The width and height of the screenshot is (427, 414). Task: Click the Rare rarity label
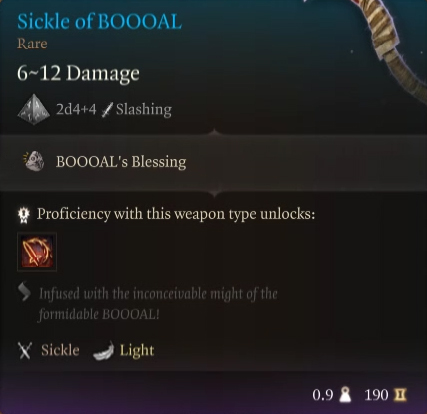click(32, 44)
